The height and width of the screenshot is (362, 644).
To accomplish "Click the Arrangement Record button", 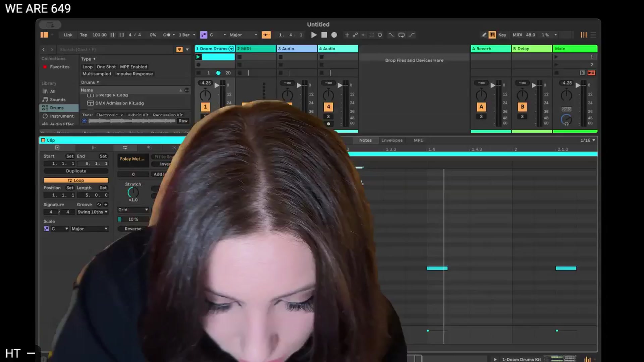I will (334, 35).
